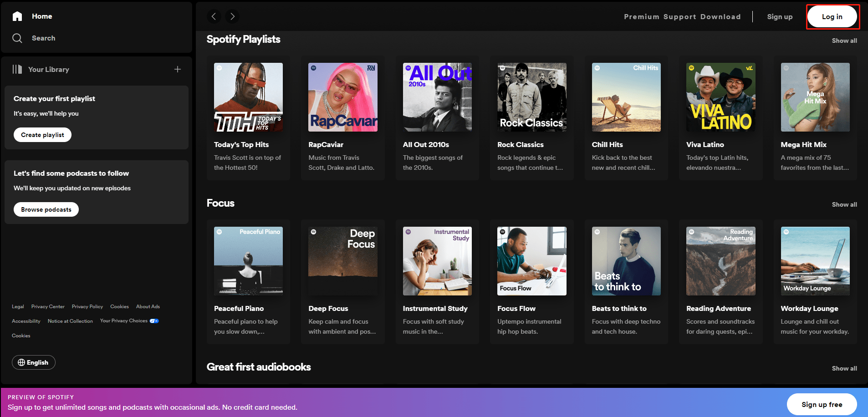Click the plus icon to create playlist

pos(178,69)
